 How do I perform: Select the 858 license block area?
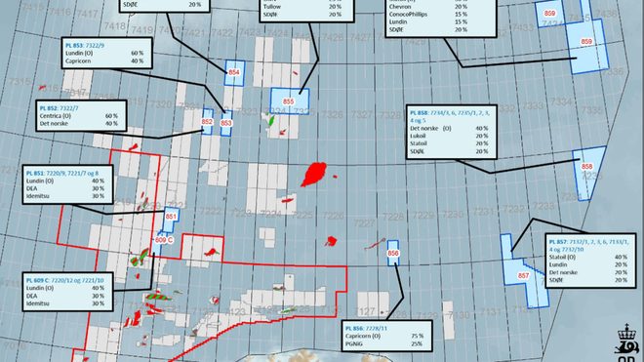(x=587, y=173)
